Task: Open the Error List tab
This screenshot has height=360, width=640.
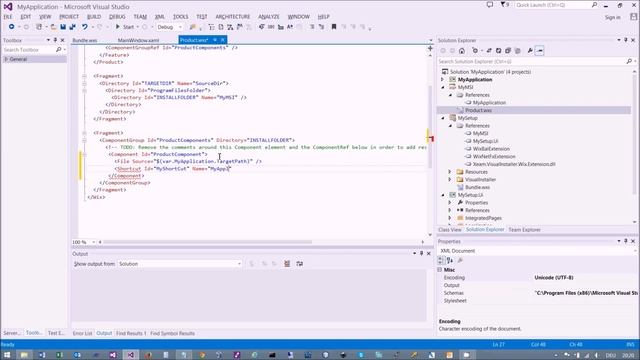Action: coord(82,333)
